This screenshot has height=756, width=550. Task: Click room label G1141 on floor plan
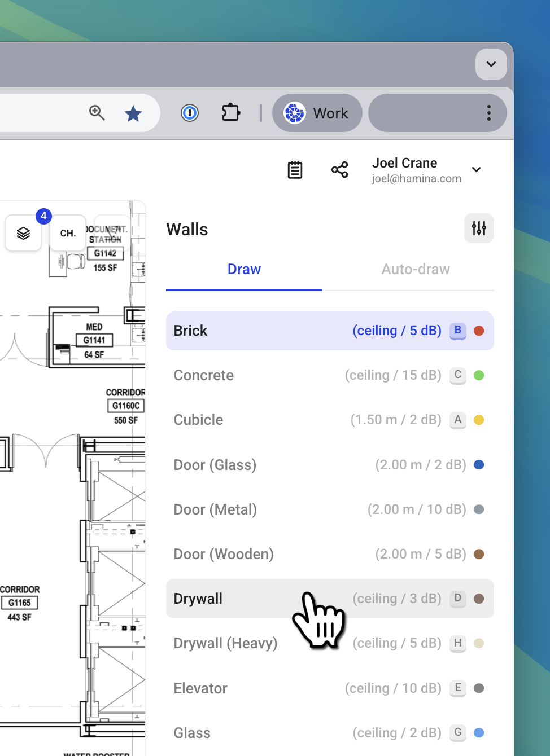tap(94, 340)
